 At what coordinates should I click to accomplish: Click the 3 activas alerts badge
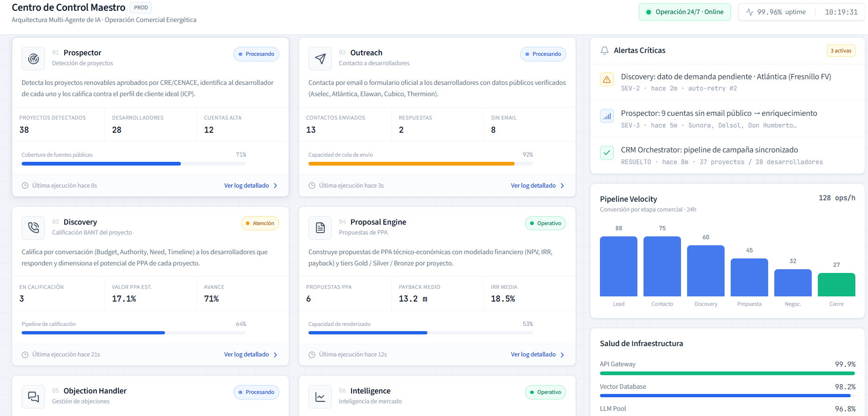coord(841,51)
